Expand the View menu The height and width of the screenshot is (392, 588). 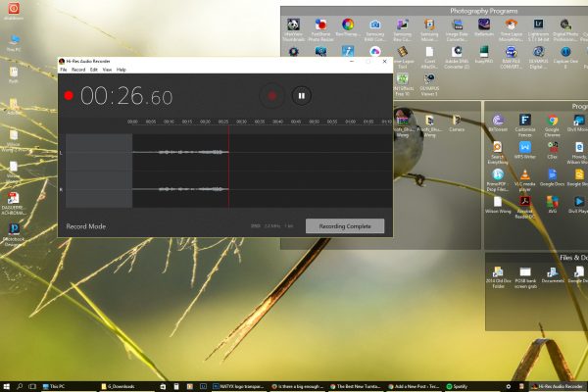click(x=107, y=70)
